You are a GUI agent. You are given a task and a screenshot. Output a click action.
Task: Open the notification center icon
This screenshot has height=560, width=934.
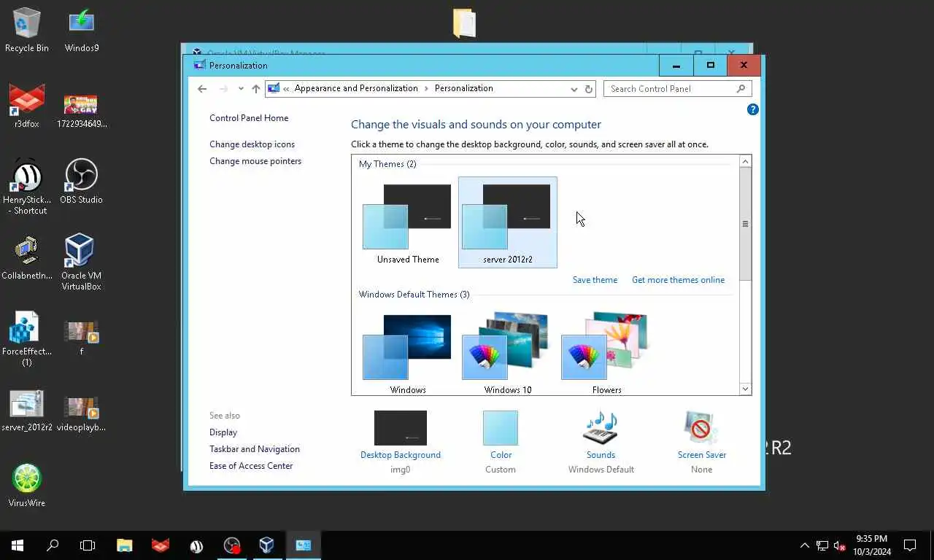(910, 545)
